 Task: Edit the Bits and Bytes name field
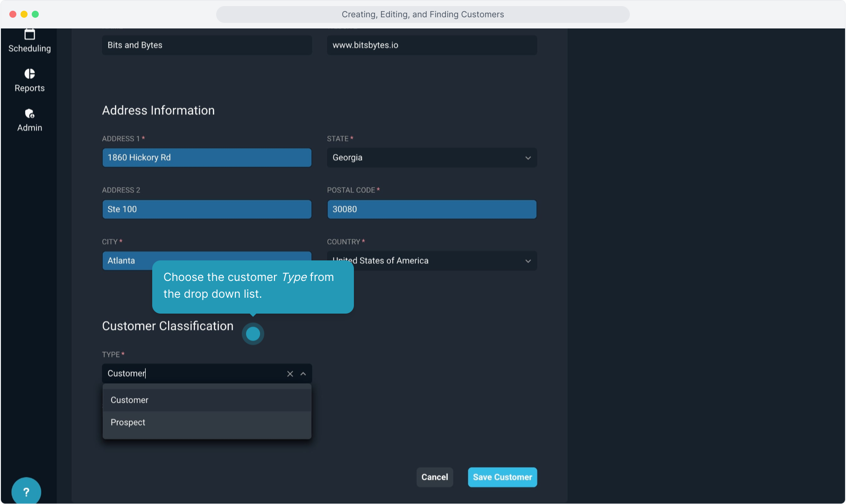click(206, 45)
